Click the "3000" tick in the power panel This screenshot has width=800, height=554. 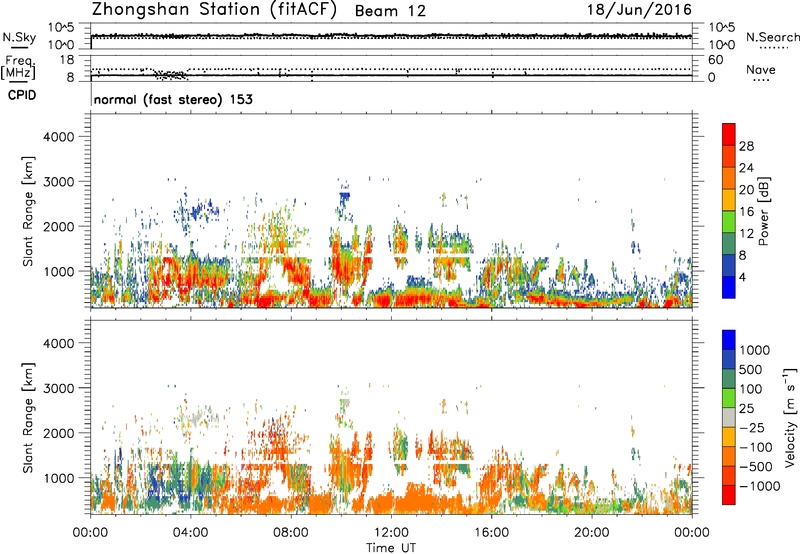(x=58, y=182)
